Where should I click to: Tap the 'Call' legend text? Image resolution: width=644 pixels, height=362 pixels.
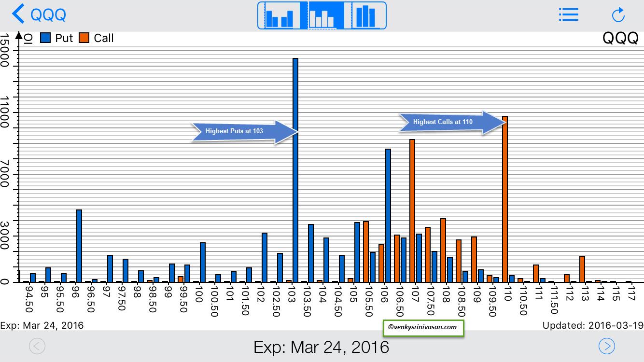click(104, 38)
